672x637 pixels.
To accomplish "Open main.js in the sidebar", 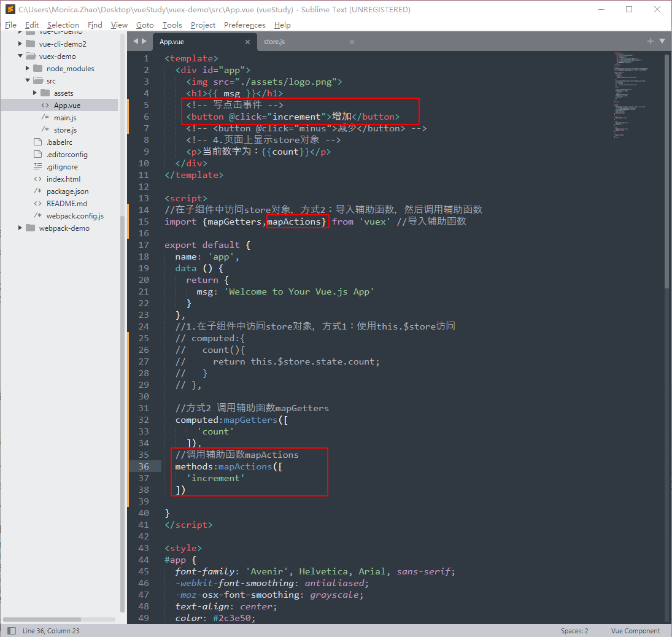I will (65, 118).
